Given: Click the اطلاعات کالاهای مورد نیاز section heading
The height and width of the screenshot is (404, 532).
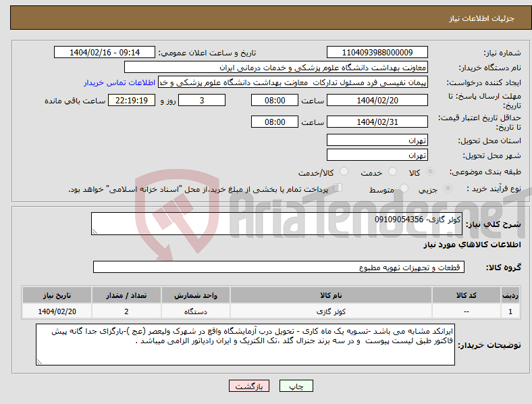Looking at the screenshot, I should click(x=472, y=245).
